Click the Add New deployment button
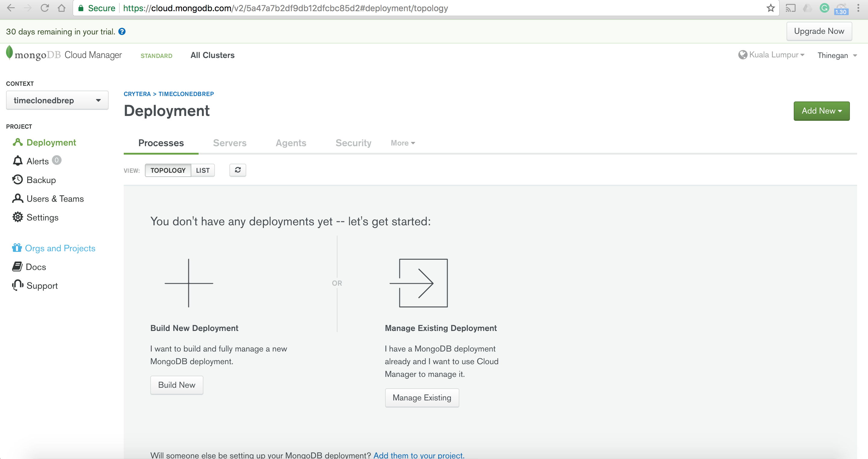Screen dimensions: 868x459 pyautogui.click(x=822, y=111)
